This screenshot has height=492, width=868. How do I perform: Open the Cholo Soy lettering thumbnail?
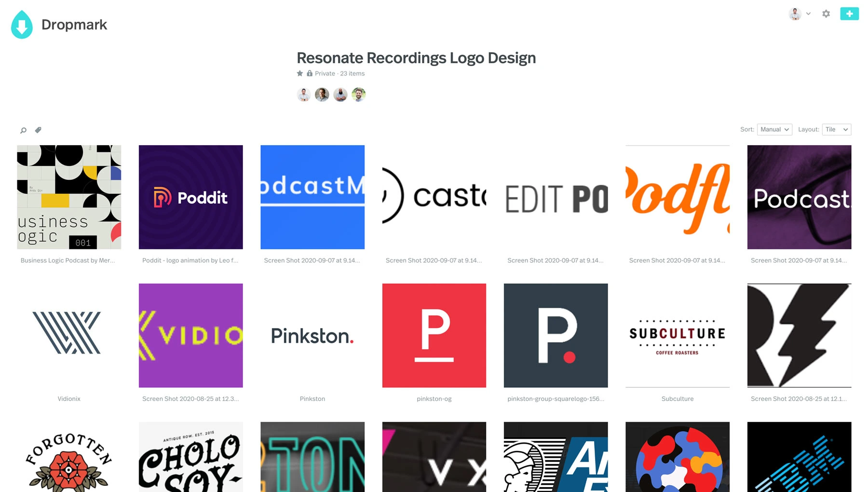pos(191,457)
